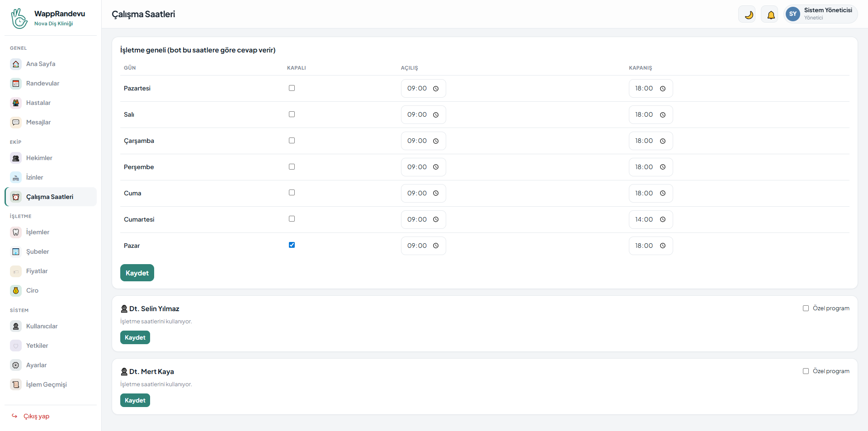Uncheck the Pazar closed checkbox
The height and width of the screenshot is (431, 868).
click(292, 245)
